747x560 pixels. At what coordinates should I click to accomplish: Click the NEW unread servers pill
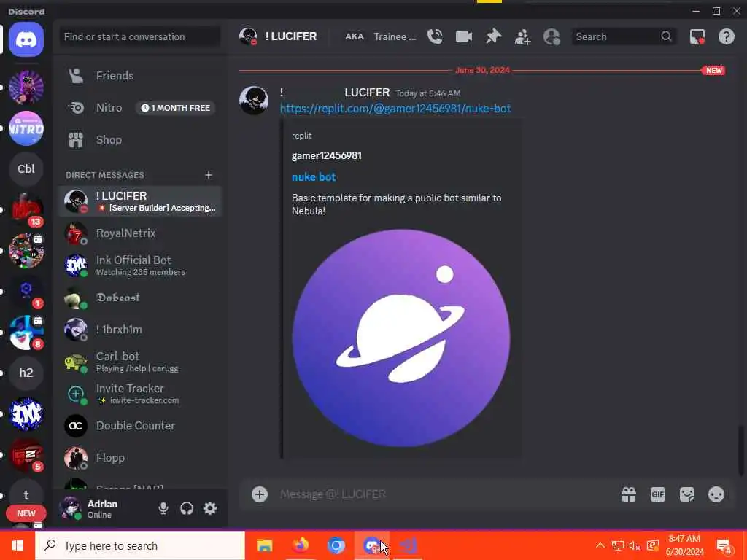pos(26,514)
